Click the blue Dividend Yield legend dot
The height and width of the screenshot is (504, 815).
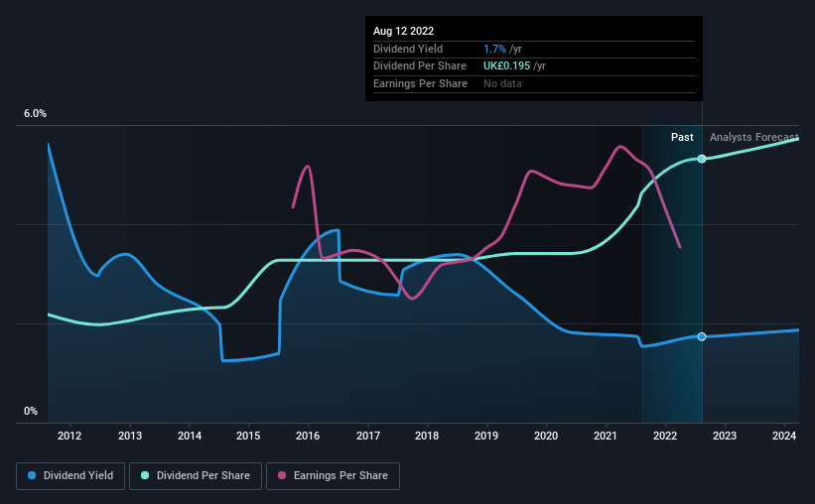point(32,475)
